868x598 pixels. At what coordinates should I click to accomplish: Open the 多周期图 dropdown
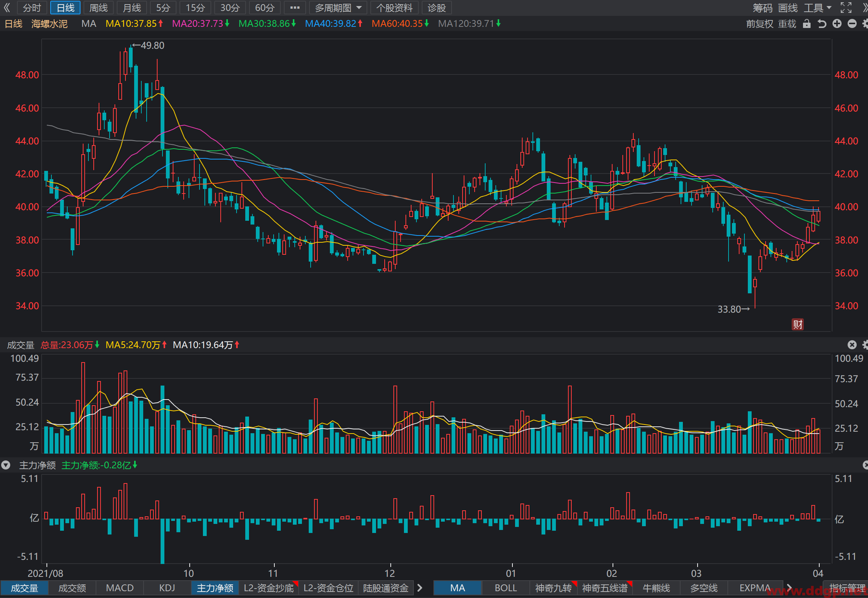click(x=338, y=8)
